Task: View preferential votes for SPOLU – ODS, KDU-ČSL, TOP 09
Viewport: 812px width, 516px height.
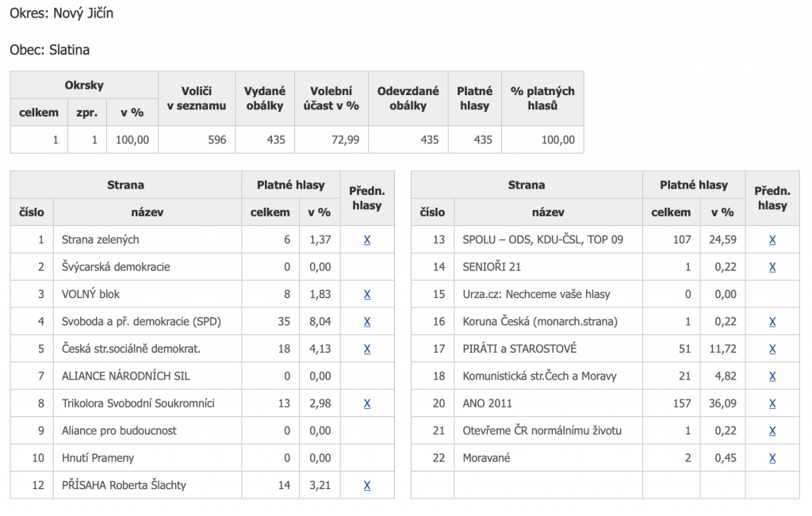Action: [772, 239]
